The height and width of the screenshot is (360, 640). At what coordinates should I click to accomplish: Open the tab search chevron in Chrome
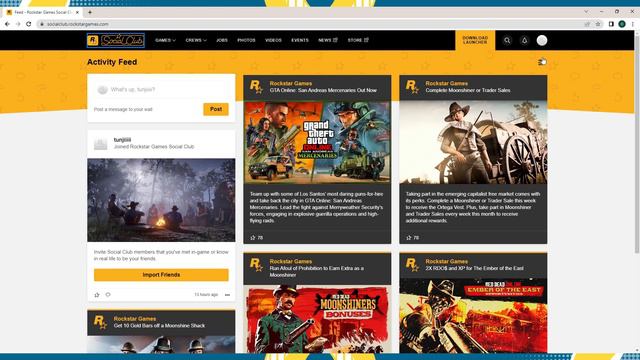pos(586,11)
